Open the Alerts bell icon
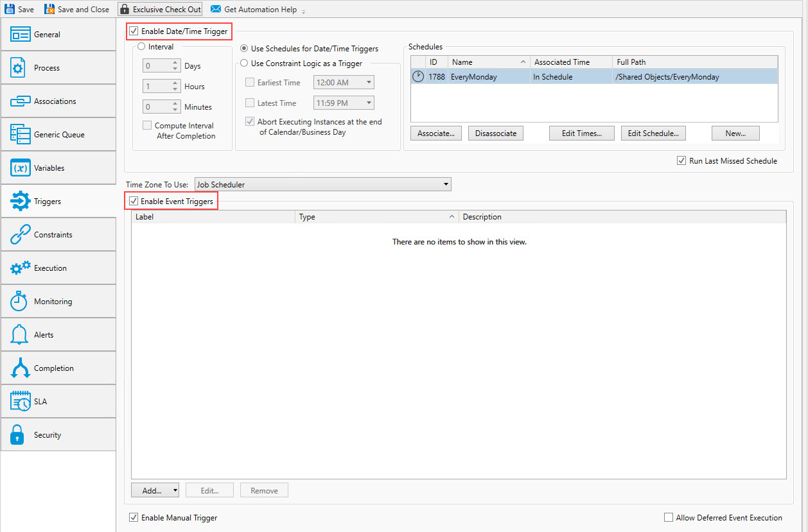Image resolution: width=808 pixels, height=532 pixels. 20,335
